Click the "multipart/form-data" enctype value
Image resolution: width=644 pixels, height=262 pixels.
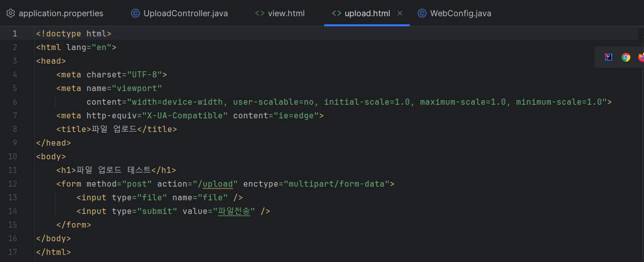(x=337, y=184)
